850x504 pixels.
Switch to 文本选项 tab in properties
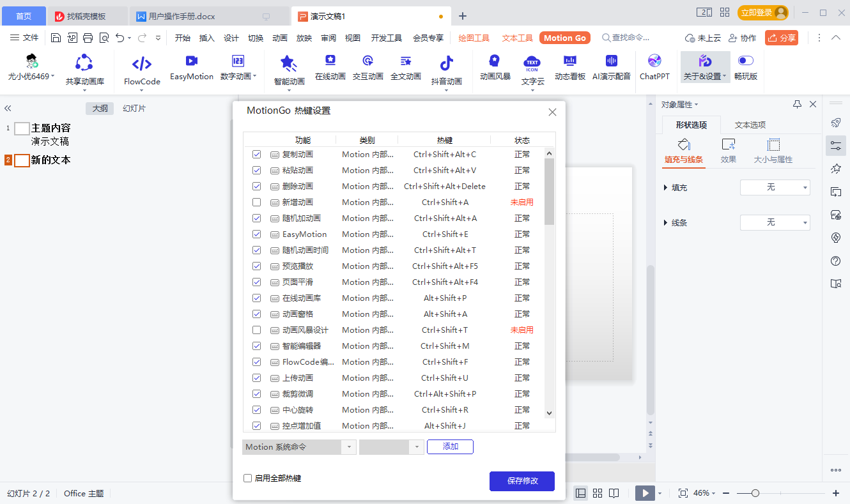750,125
